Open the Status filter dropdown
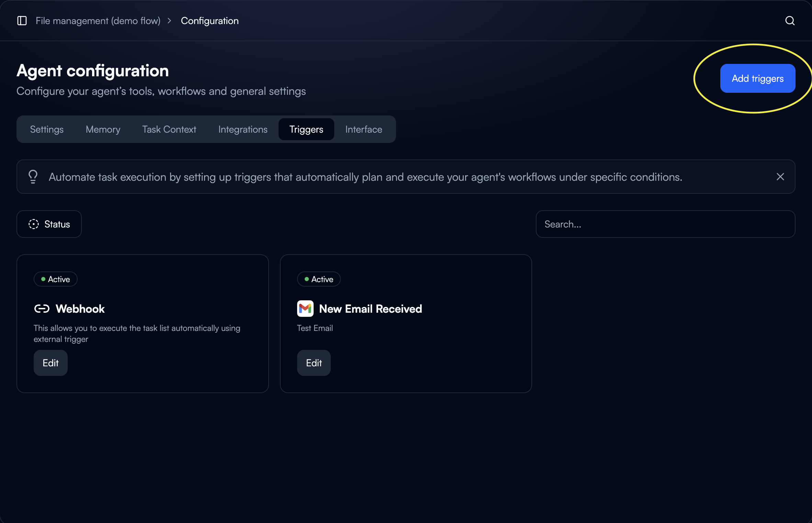Viewport: 812px width, 523px height. click(x=49, y=224)
